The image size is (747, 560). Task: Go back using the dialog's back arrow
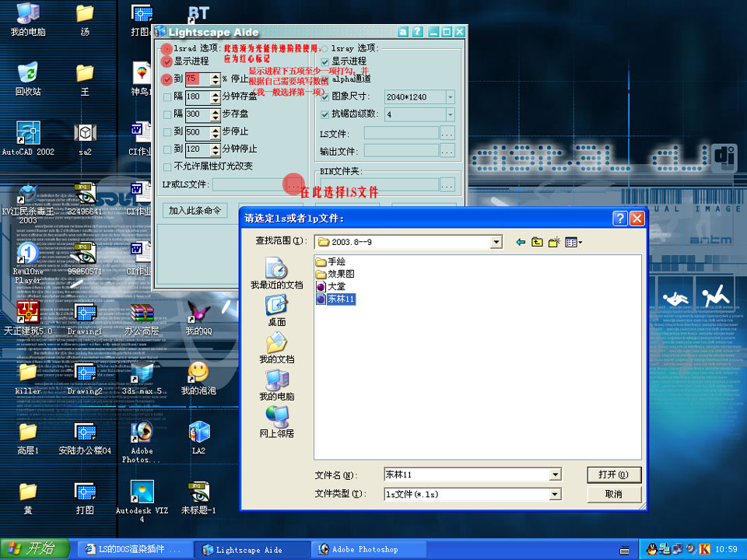click(x=521, y=243)
